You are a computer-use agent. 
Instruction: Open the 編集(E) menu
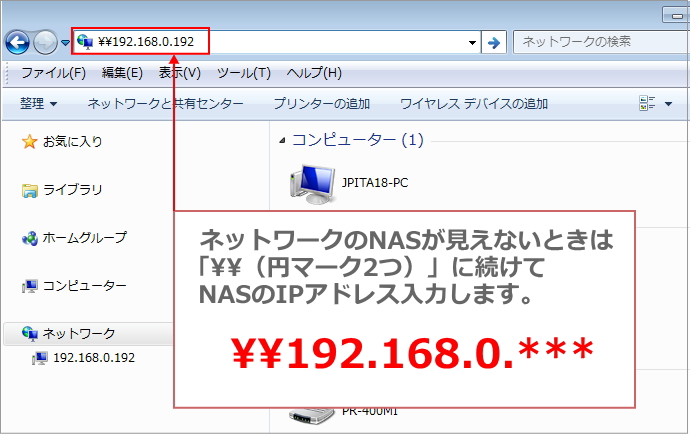(122, 73)
